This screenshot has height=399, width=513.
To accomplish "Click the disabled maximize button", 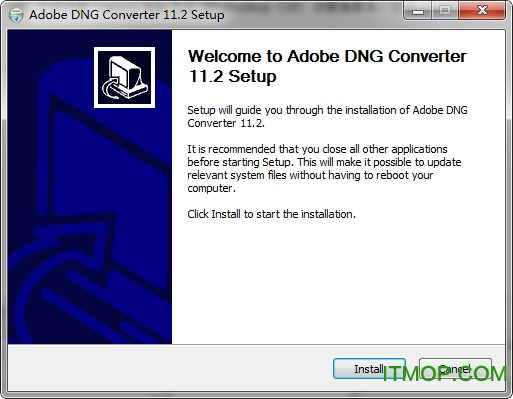I will tap(445, 11).
